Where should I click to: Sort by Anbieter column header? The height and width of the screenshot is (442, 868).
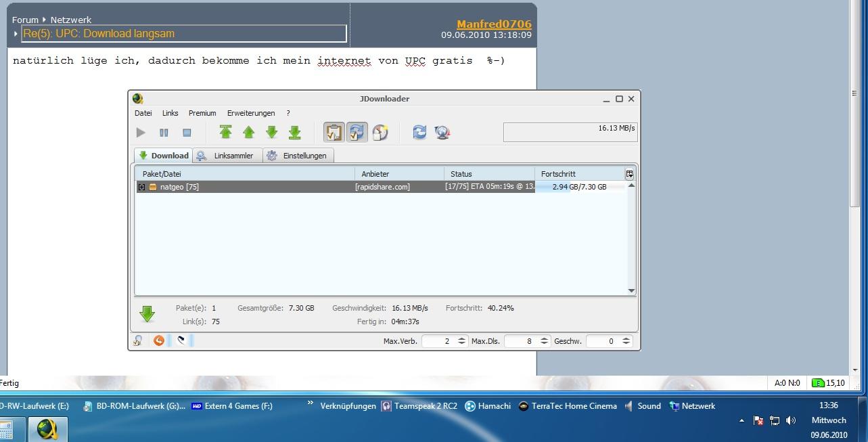click(x=399, y=174)
